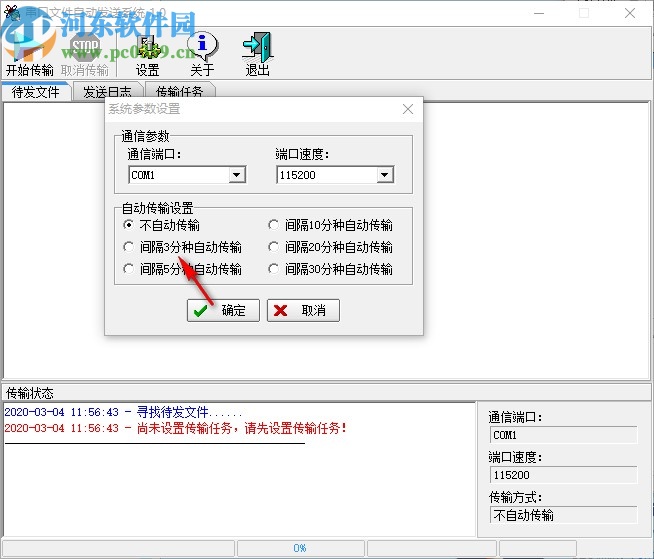This screenshot has width=654, height=559.
Task: Close the 系统参数设置 dialog
Action: [x=408, y=109]
